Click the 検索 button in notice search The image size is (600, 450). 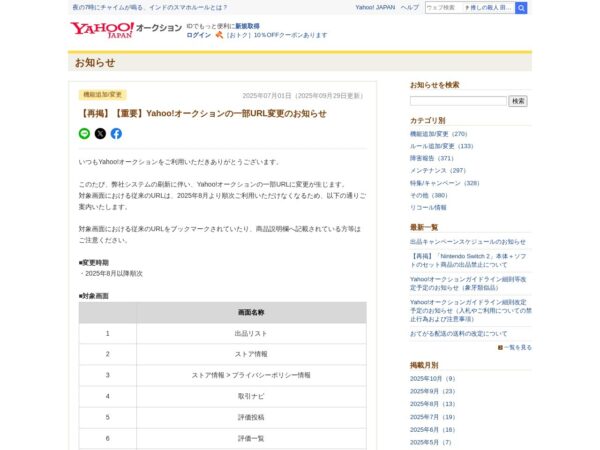point(518,101)
